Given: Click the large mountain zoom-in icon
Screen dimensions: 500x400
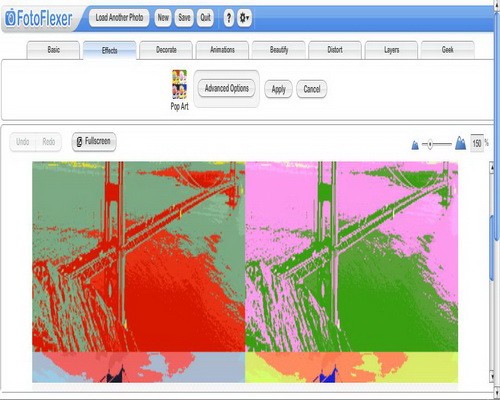Looking at the screenshot, I should (460, 143).
